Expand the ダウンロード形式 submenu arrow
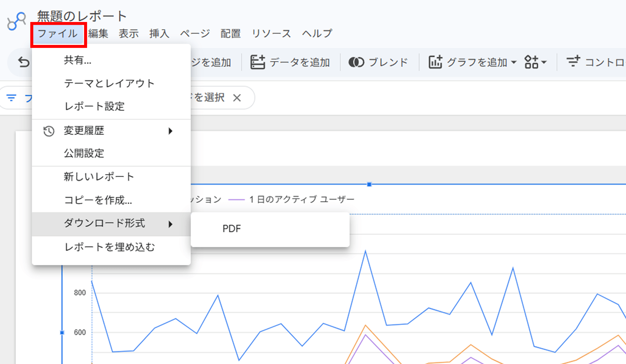 (x=171, y=224)
